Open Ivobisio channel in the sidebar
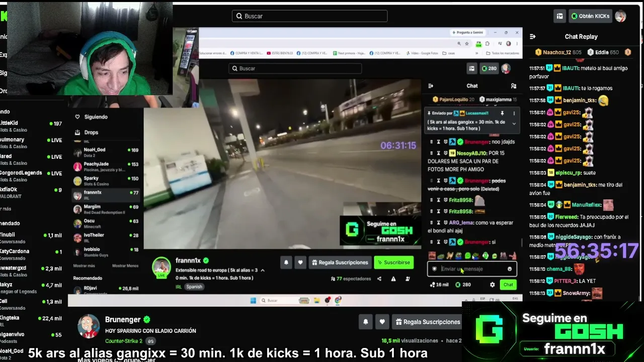644x362 pixels. (106, 251)
